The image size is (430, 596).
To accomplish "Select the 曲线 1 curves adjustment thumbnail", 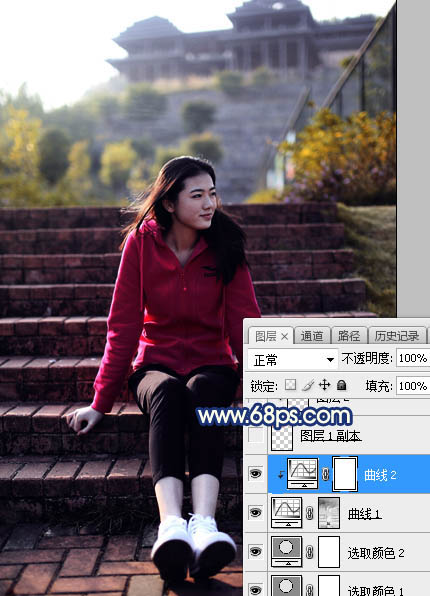I will point(287,513).
